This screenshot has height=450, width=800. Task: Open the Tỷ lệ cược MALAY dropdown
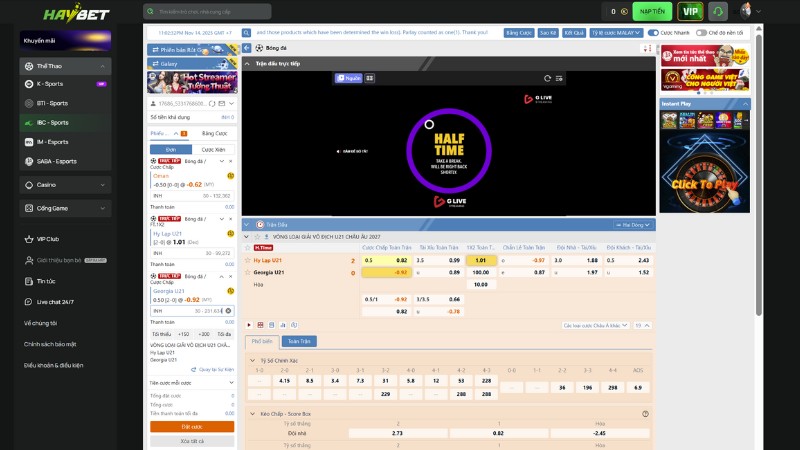coord(616,33)
